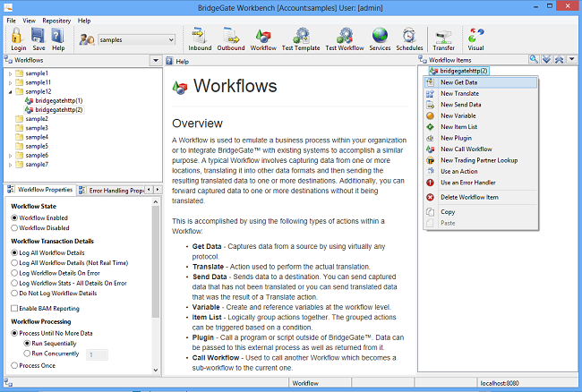Open the Services globe icon
Image resolution: width=582 pixels, height=392 pixels.
pyautogui.click(x=380, y=38)
